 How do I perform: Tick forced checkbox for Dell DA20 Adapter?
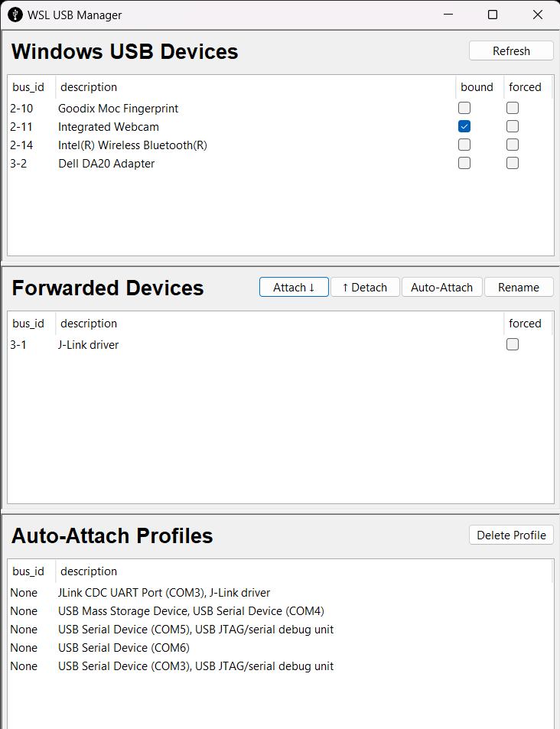513,163
